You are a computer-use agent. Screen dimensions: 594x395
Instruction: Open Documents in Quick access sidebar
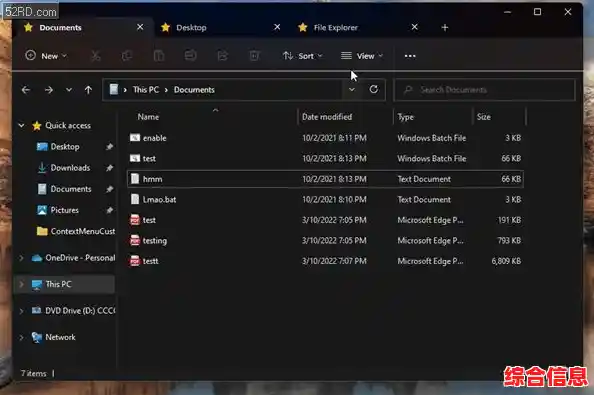[x=70, y=189]
